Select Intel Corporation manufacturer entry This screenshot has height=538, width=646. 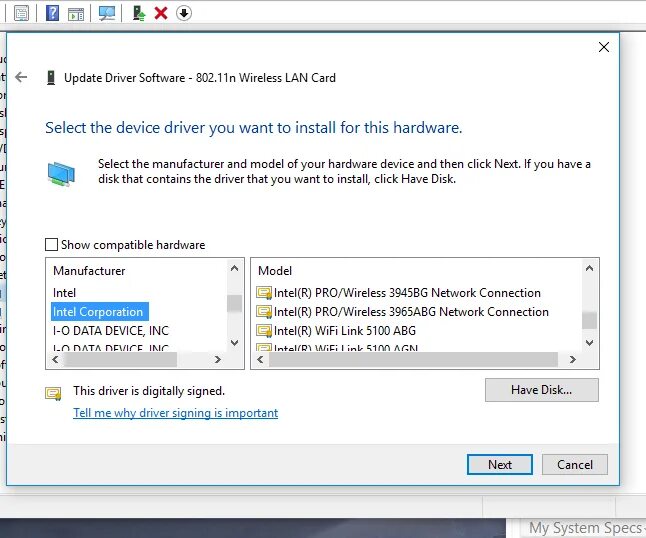pyautogui.click(x=99, y=311)
